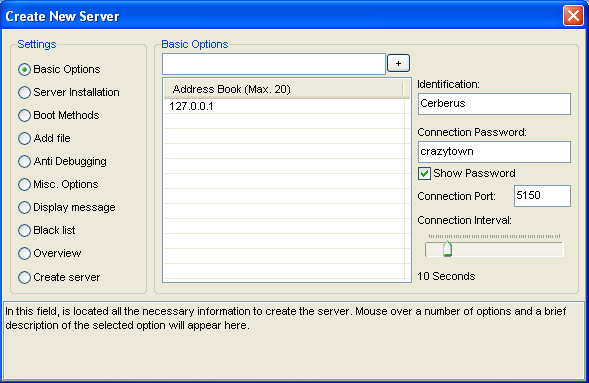Click the Address Book column header
This screenshot has width=589, height=383.
[x=284, y=89]
